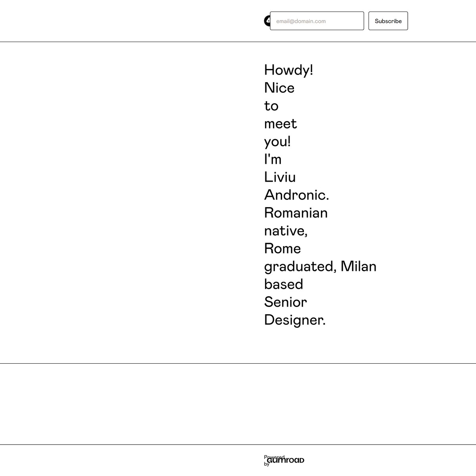
Task: Click the word "Senior" in bio
Action: [285, 302]
